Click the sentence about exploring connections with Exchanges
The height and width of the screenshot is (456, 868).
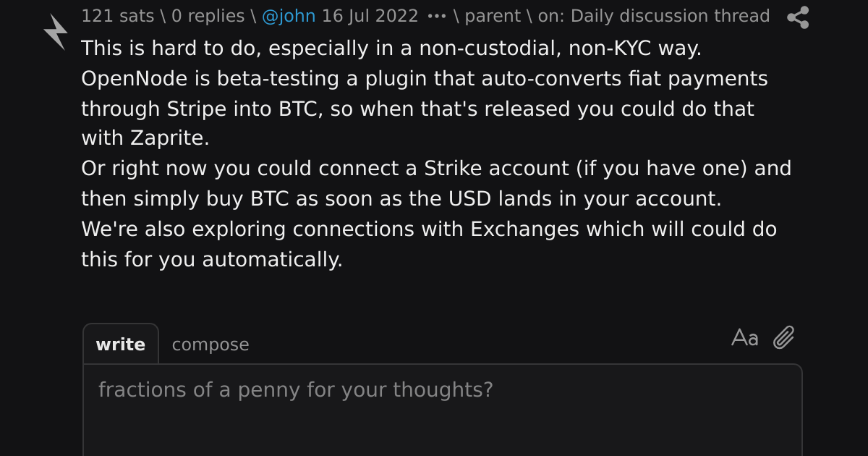pyautogui.click(x=429, y=245)
